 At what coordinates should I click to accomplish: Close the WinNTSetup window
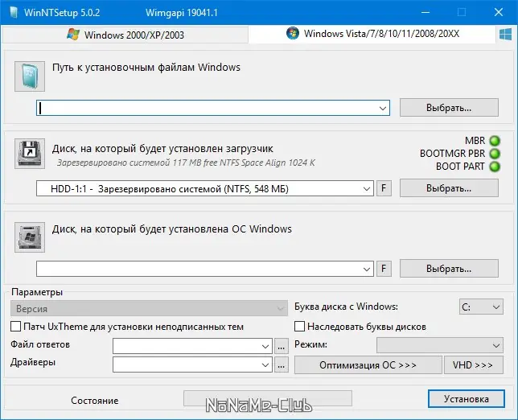[x=498, y=13]
